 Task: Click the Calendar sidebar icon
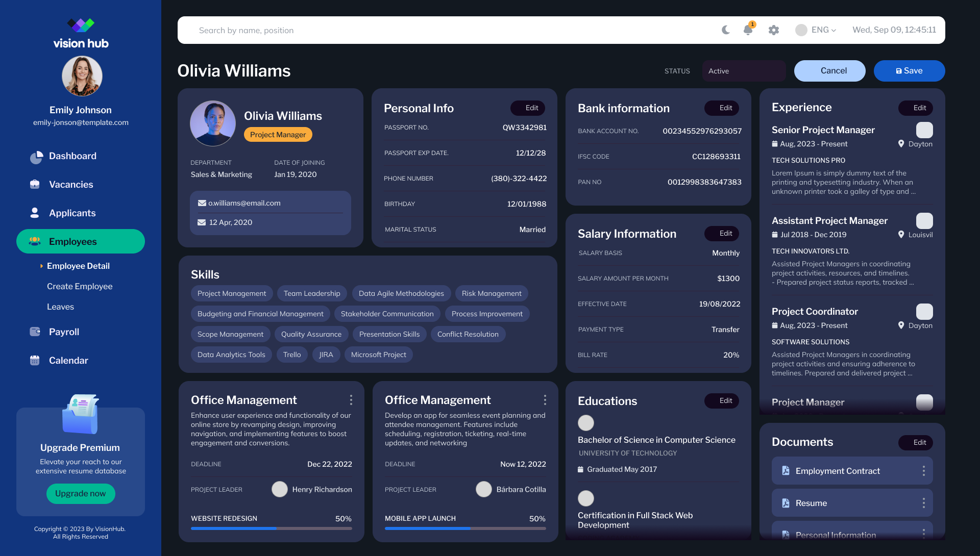pyautogui.click(x=35, y=360)
